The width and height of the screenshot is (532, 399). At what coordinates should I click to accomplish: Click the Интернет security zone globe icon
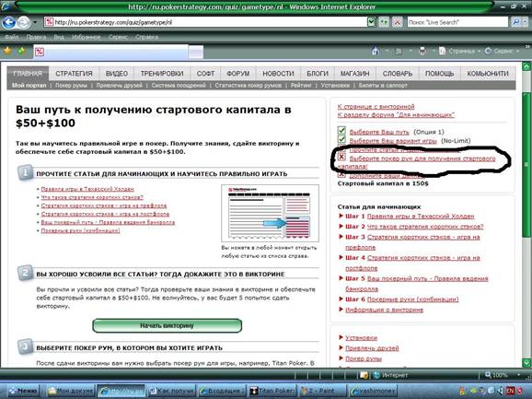click(376, 375)
